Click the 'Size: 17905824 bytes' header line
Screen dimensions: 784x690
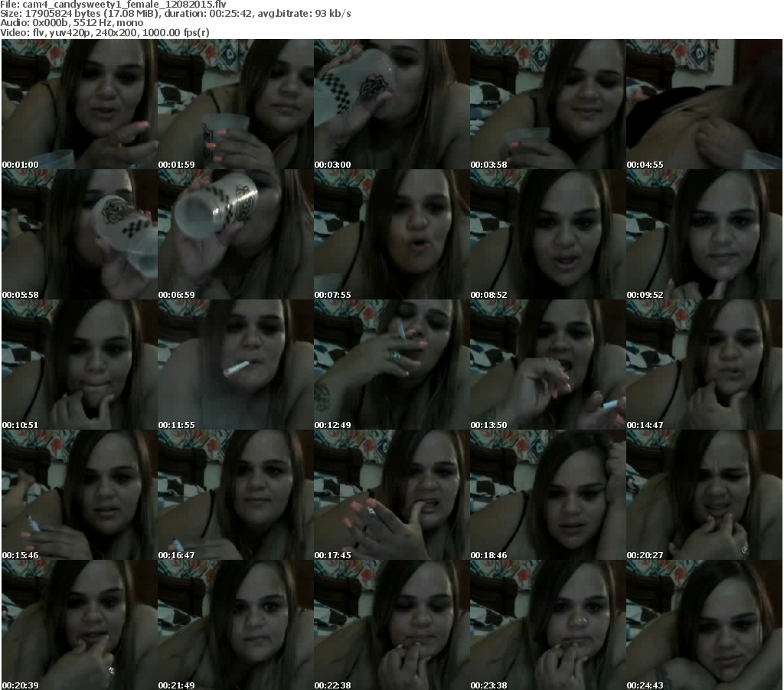(175, 14)
